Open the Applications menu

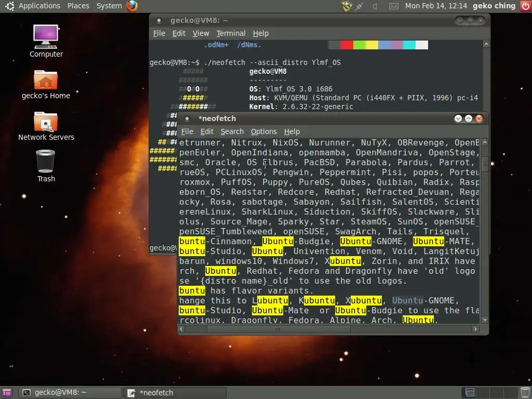tap(39, 6)
